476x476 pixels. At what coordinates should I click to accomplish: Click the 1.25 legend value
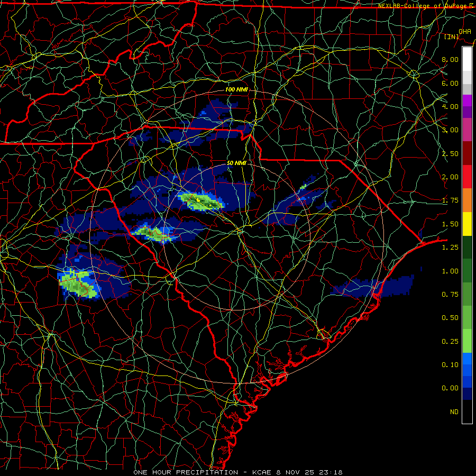click(x=450, y=248)
